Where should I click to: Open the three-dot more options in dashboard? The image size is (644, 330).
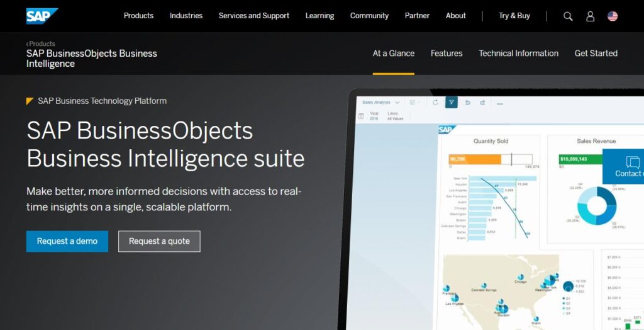coord(500,104)
